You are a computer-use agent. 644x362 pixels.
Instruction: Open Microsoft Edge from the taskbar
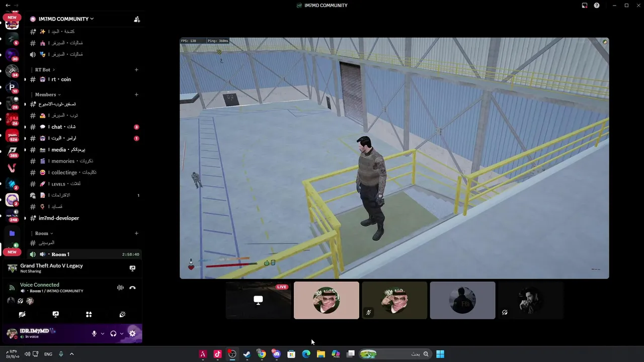tap(306, 354)
